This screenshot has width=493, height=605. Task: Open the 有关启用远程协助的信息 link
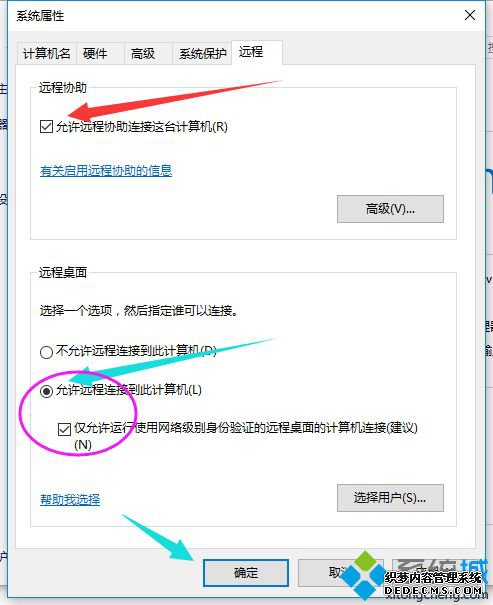(106, 171)
